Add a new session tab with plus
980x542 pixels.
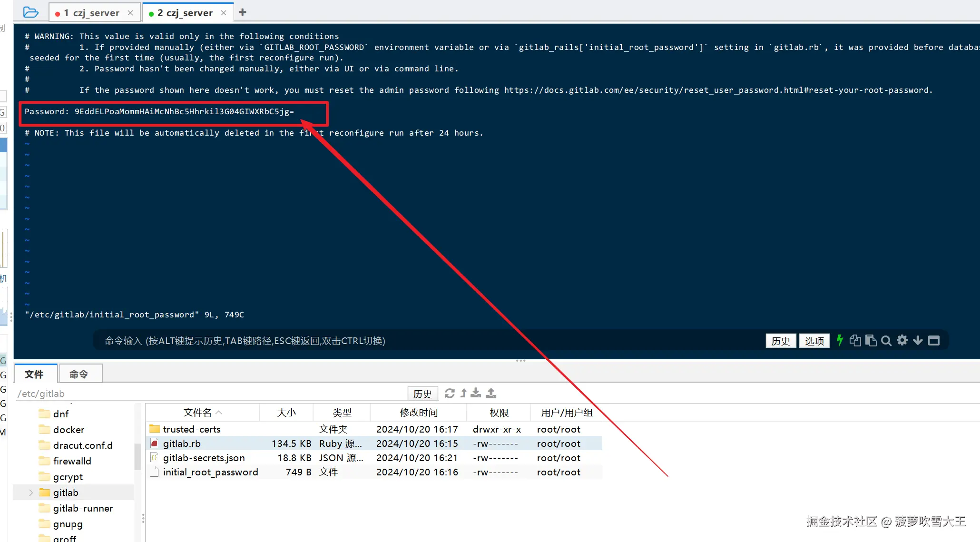tap(243, 12)
